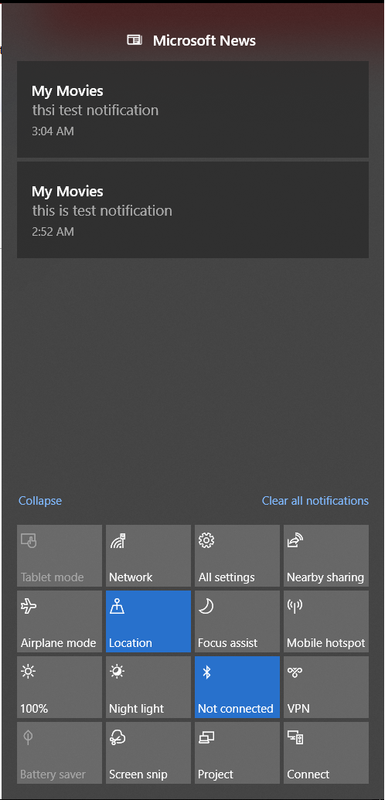Viewport: 385px width, 800px height.
Task: Toggle Focus assist tile
Action: [x=237, y=621]
